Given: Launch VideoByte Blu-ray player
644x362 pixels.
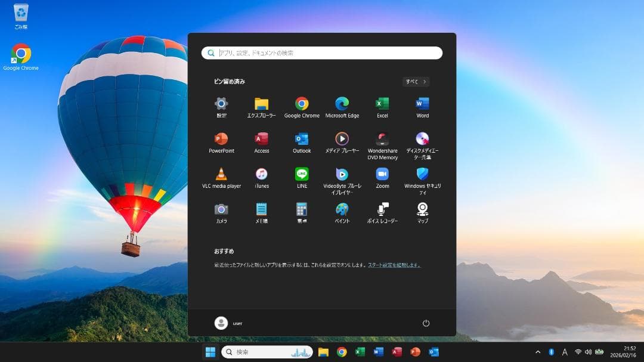Looking at the screenshot, I should pos(342,181).
